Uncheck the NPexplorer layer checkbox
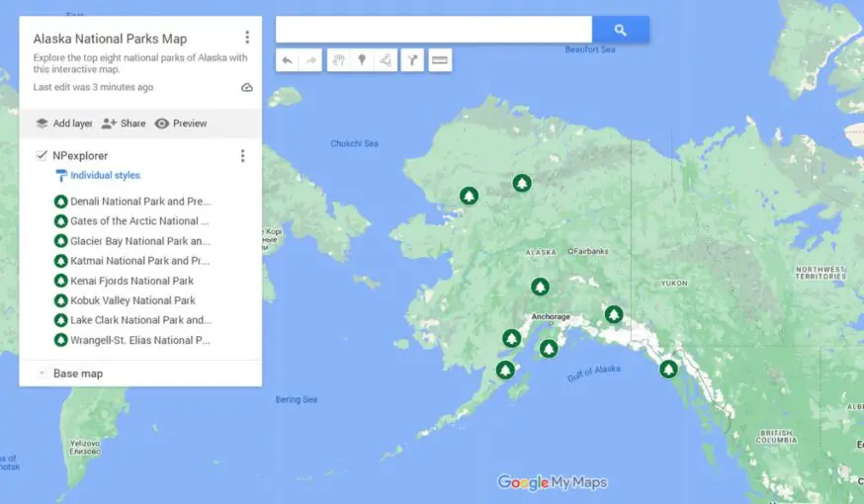This screenshot has width=864, height=504. pos(41,155)
